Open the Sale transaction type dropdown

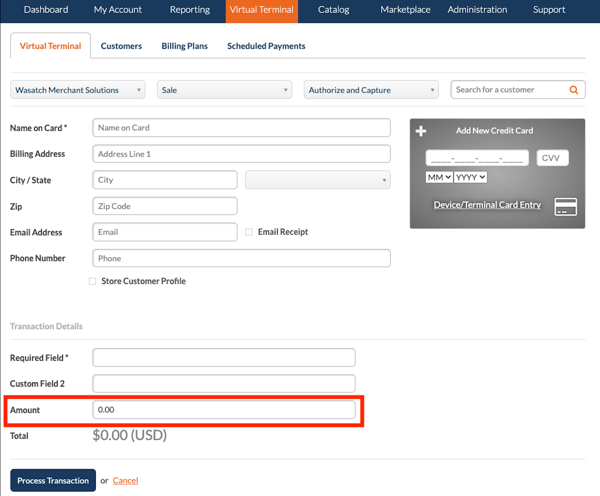pyautogui.click(x=224, y=90)
